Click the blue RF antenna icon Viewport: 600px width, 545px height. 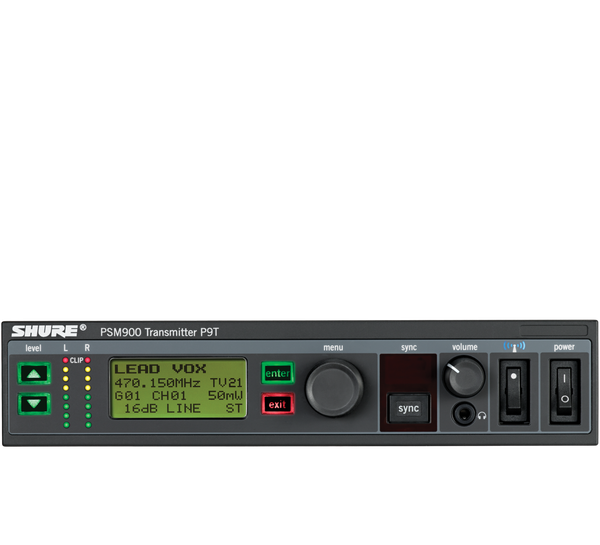[x=514, y=347]
